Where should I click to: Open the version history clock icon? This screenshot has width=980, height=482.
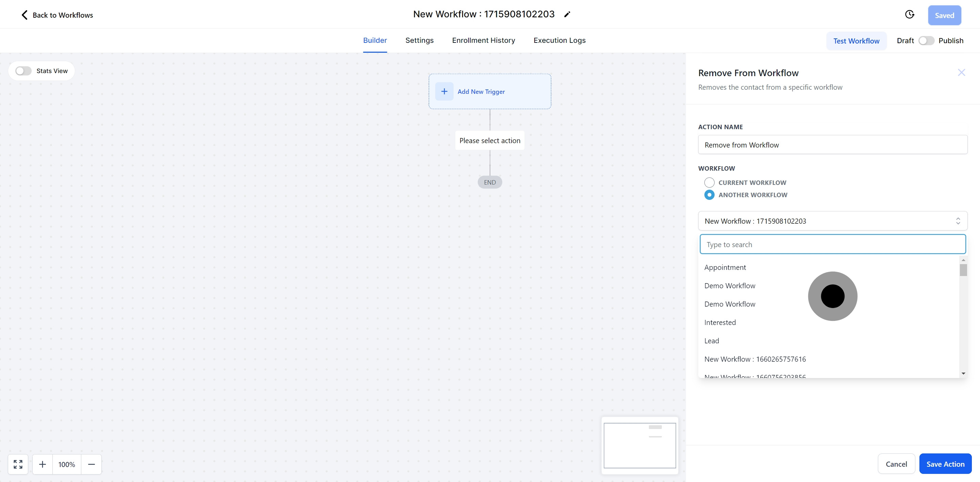point(909,14)
